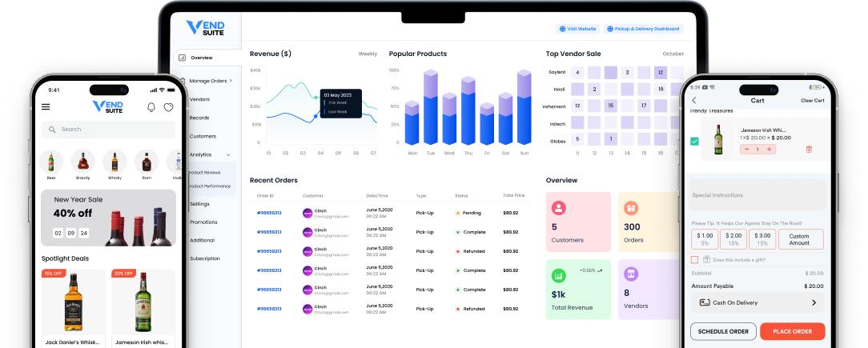Tap the notification bell icon
This screenshot has width=868, height=348.
(151, 107)
